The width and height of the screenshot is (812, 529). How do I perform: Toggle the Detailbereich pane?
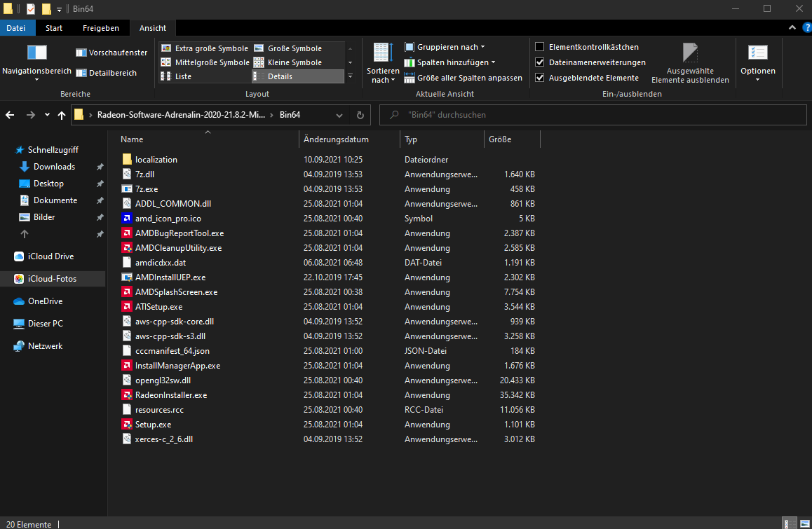[x=106, y=73]
